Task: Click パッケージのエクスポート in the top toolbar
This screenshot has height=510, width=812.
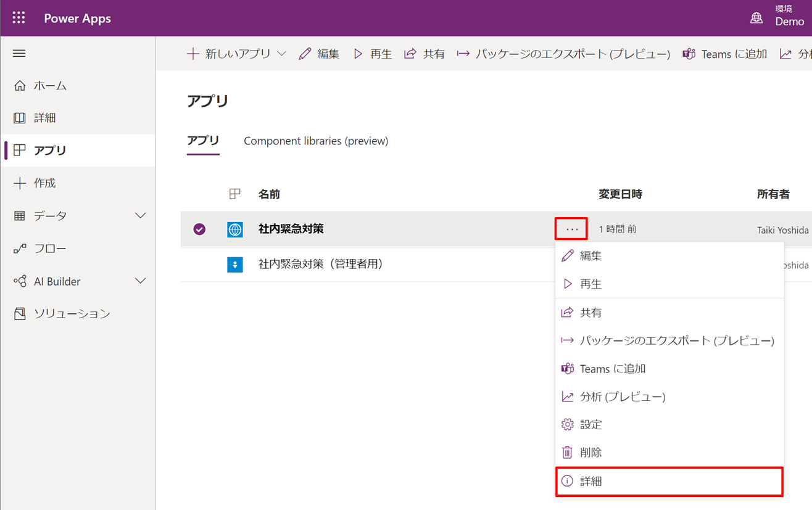Action: pos(563,54)
